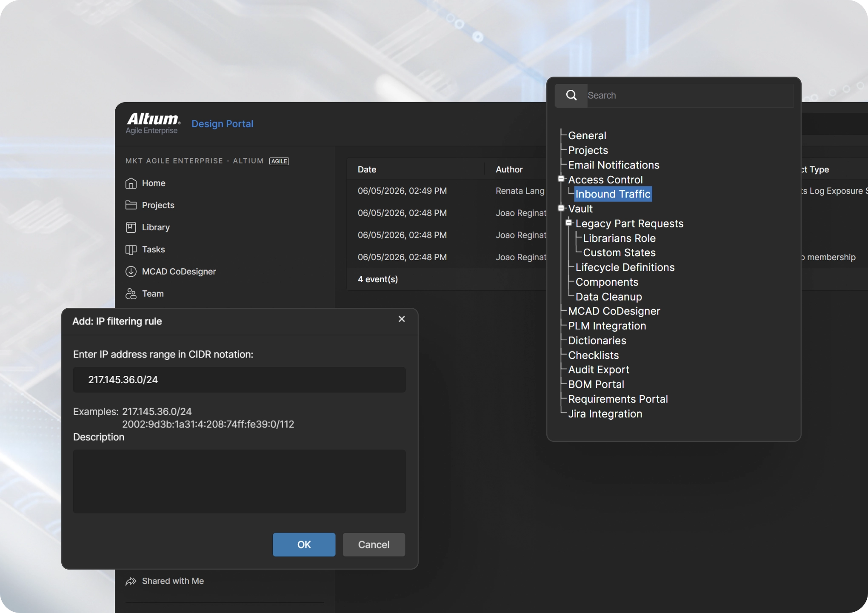Open the MCAD CoDesigner icon
Screen dimensions: 868x613
click(131, 272)
